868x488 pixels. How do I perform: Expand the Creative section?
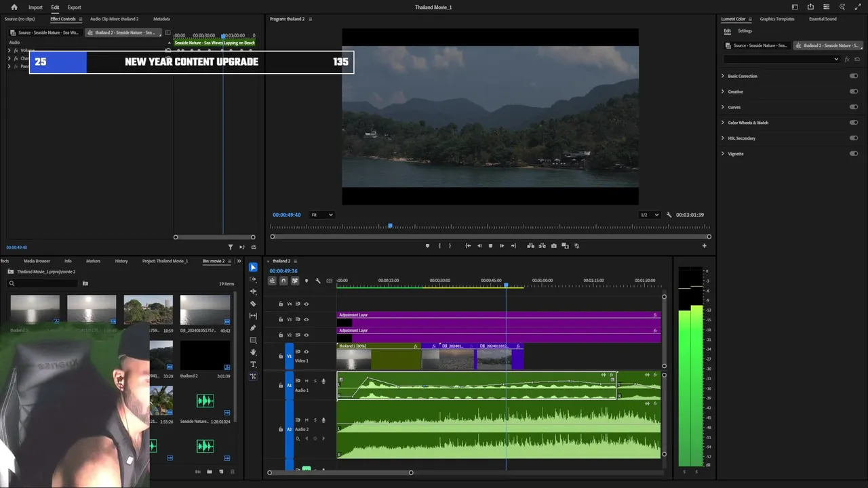tap(723, 91)
